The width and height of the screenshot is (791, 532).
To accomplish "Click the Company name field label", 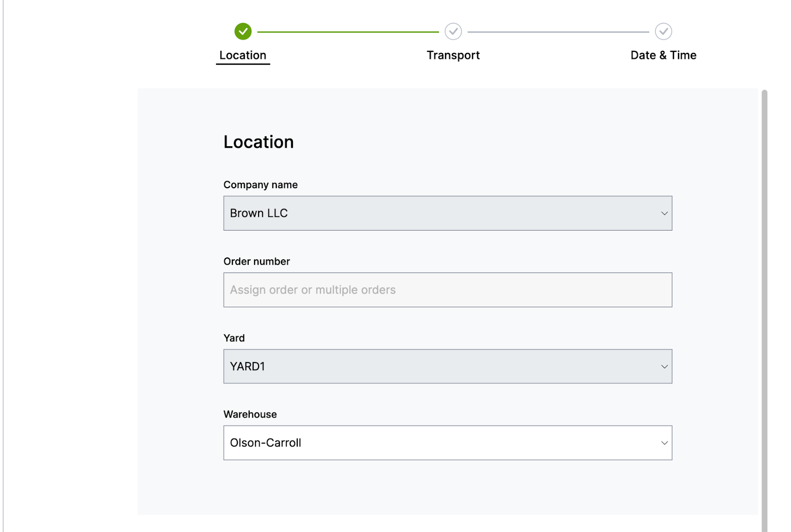I will click(x=261, y=185).
